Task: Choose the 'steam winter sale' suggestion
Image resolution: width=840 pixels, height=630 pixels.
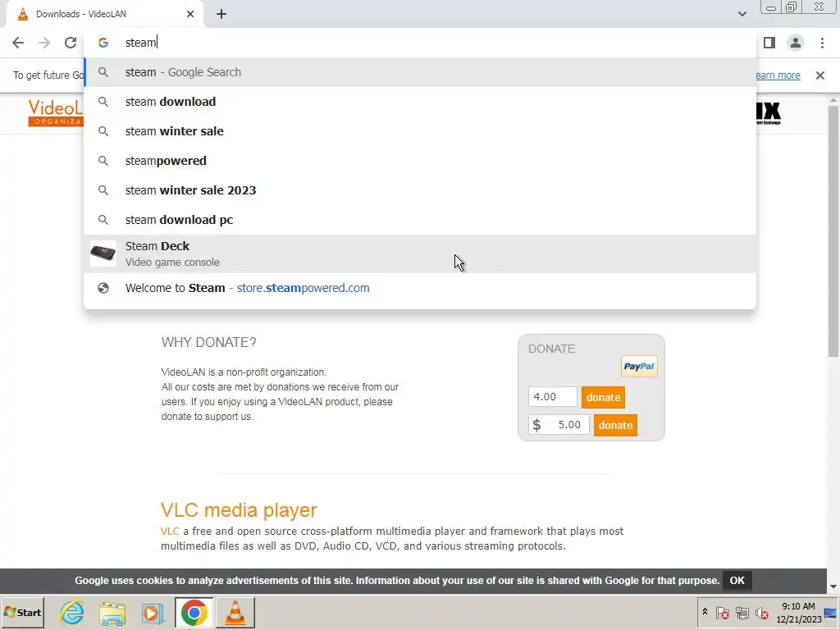Action: click(x=420, y=131)
